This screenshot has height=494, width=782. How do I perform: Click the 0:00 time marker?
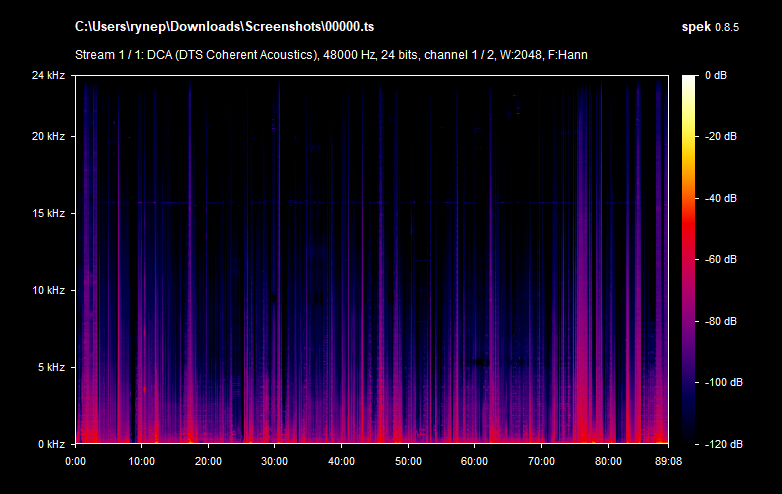coord(76,461)
